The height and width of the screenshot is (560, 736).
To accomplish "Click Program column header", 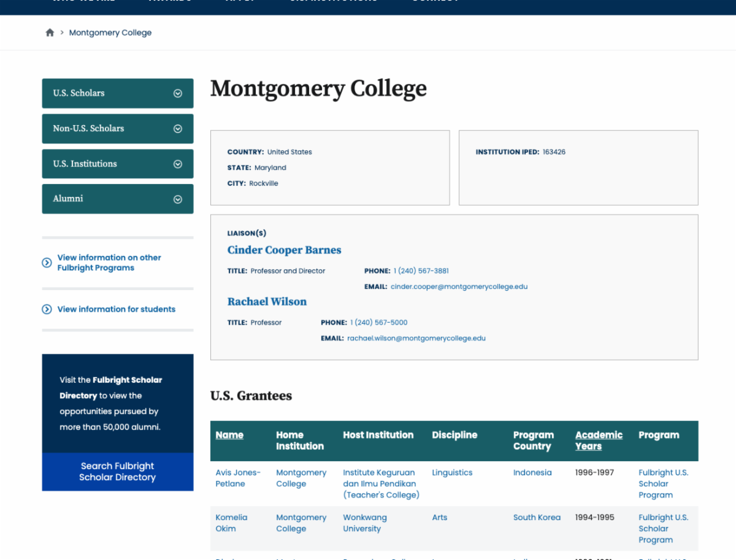I will point(659,435).
